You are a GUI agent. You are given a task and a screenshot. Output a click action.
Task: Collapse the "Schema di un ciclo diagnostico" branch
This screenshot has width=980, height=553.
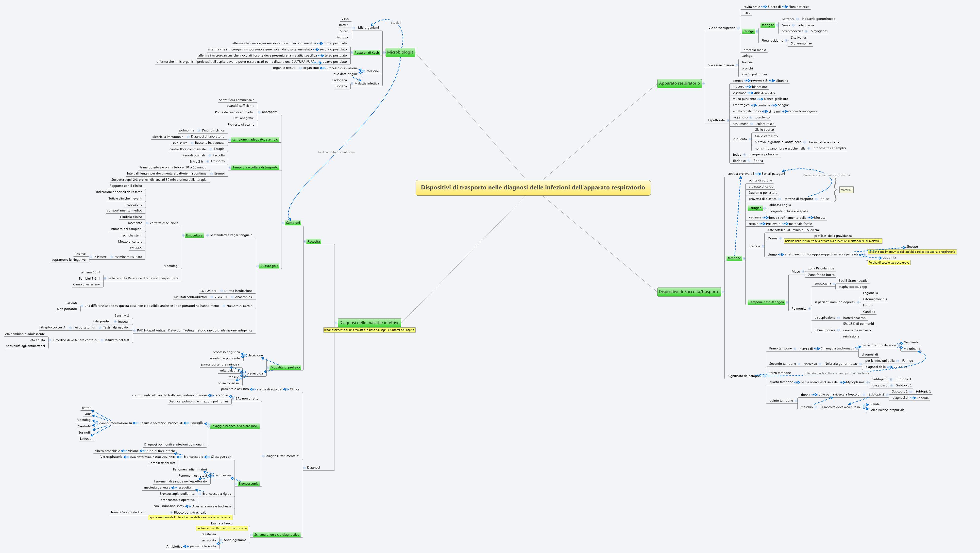click(252, 535)
